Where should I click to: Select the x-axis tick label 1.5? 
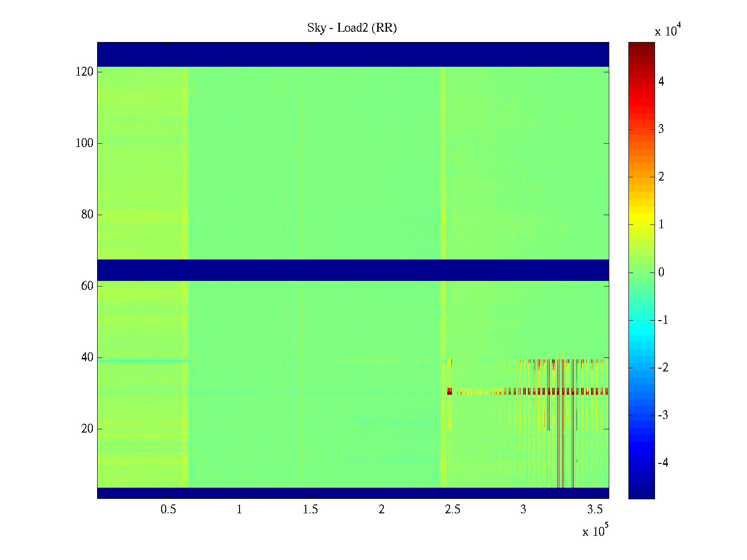[x=310, y=510]
